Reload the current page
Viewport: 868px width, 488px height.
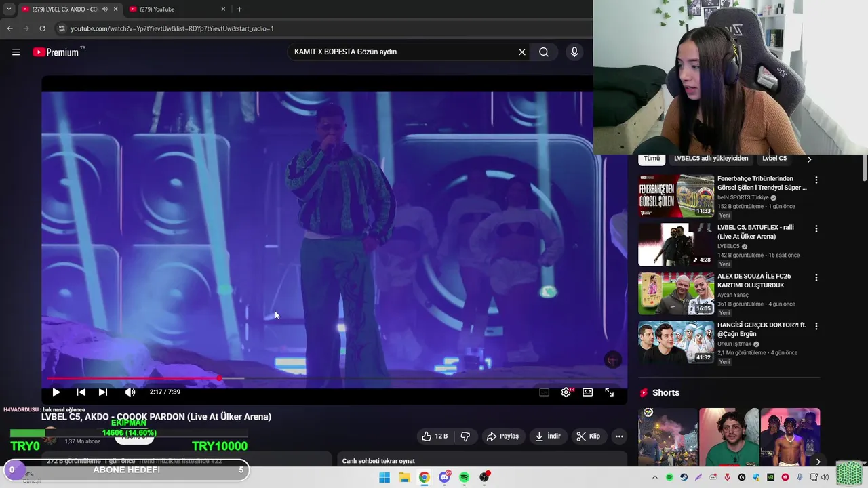click(x=42, y=28)
